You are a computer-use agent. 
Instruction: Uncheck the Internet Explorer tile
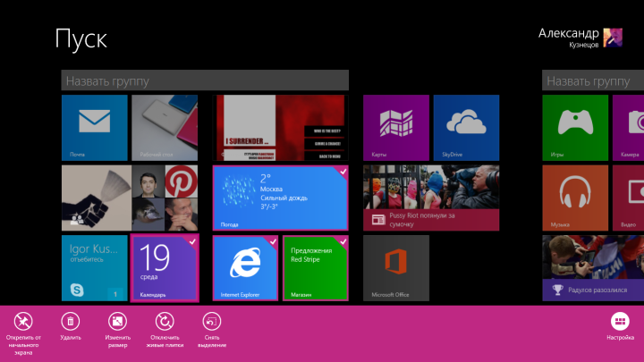point(245,267)
